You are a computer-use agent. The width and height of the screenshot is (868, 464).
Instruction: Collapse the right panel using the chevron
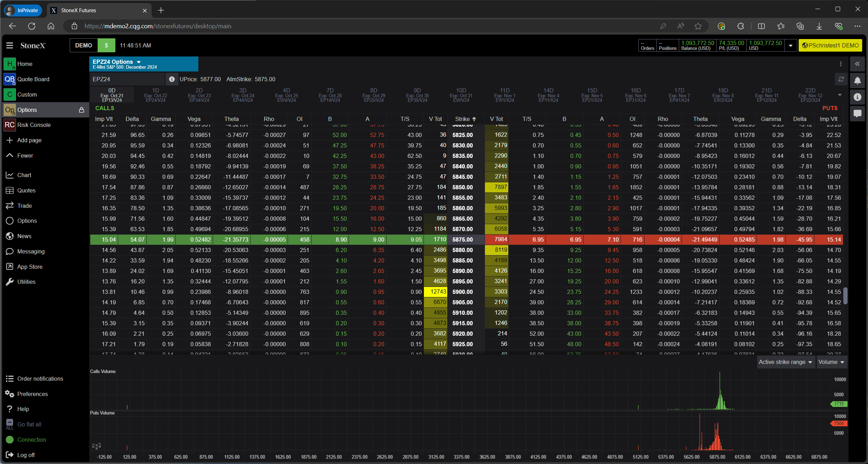point(858,64)
